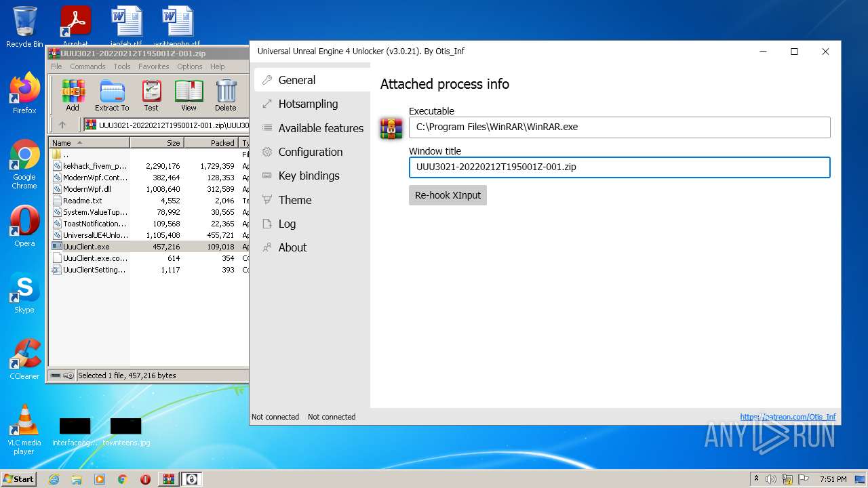The image size is (868, 488).
Task: Open Opera from the taskbar
Action: (145, 479)
